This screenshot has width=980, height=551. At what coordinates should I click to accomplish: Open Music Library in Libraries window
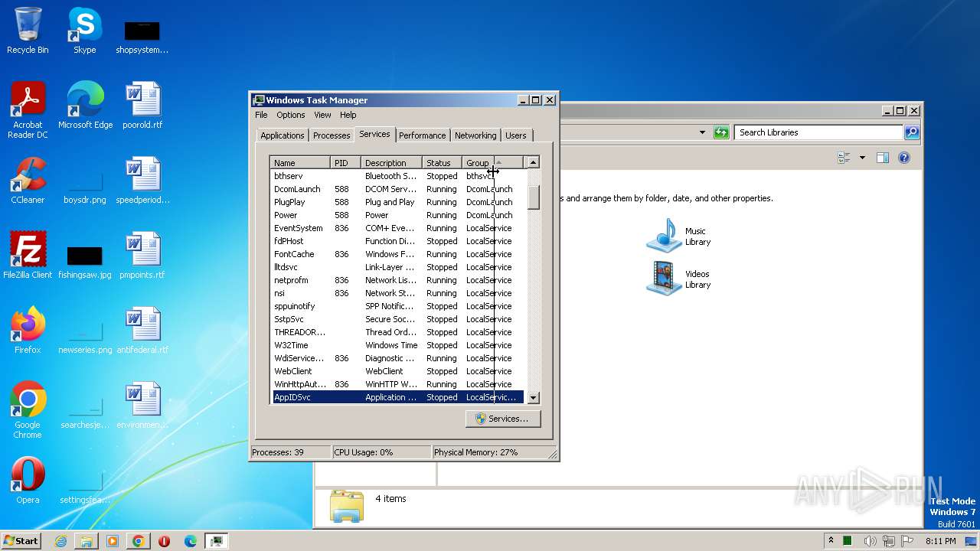click(679, 236)
